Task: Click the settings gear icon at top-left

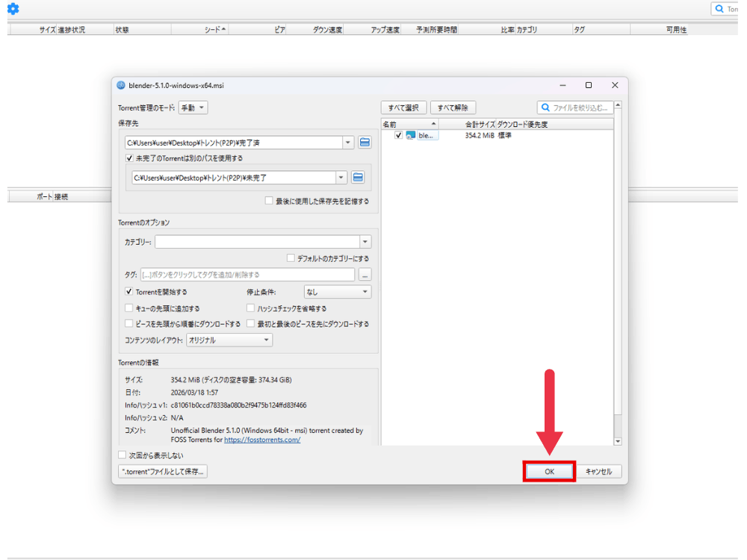Action: (13, 9)
